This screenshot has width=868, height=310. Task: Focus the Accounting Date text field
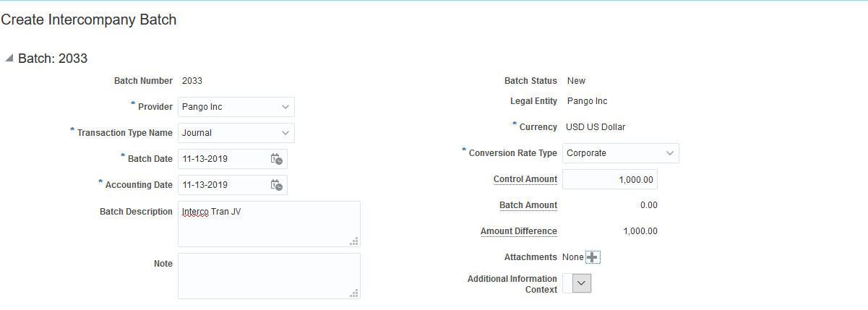[x=221, y=185]
